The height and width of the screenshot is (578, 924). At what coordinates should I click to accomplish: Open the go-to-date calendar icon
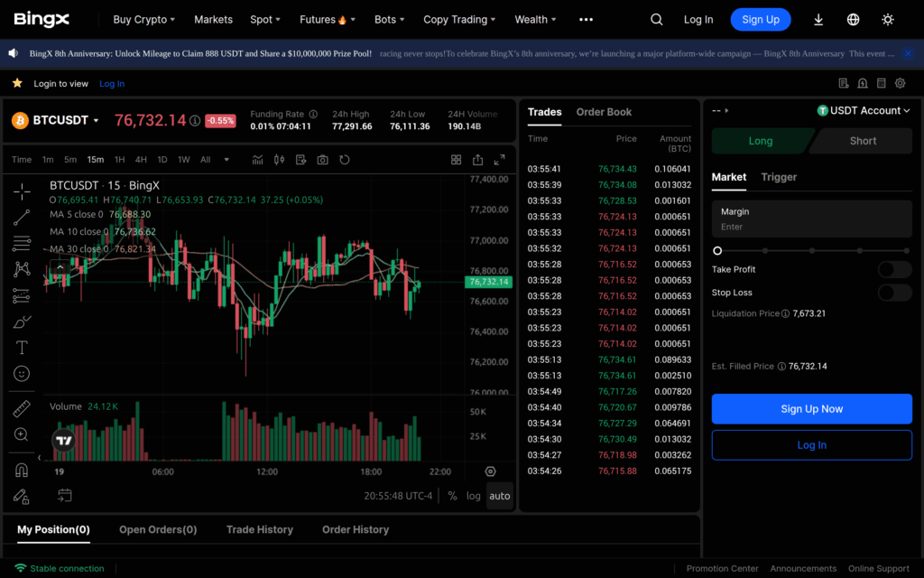click(x=65, y=496)
